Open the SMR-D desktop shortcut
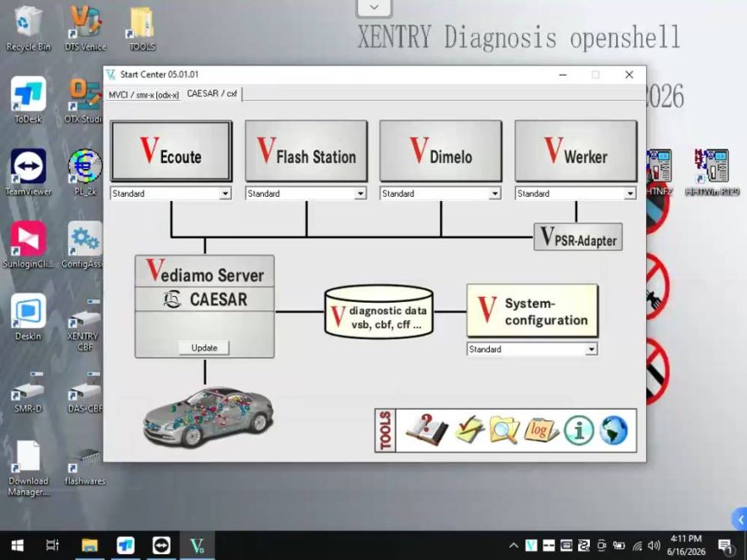 click(x=28, y=391)
